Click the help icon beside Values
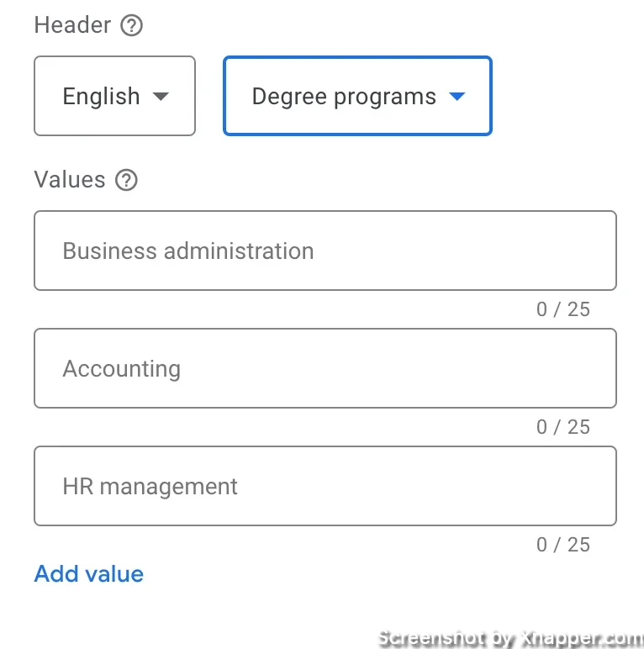 point(126,180)
